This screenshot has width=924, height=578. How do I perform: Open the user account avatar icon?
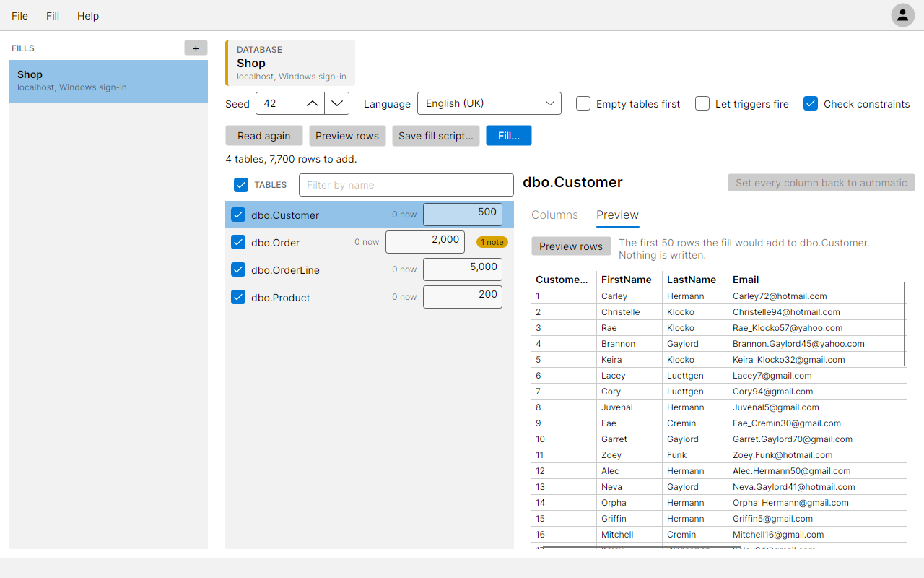click(902, 15)
